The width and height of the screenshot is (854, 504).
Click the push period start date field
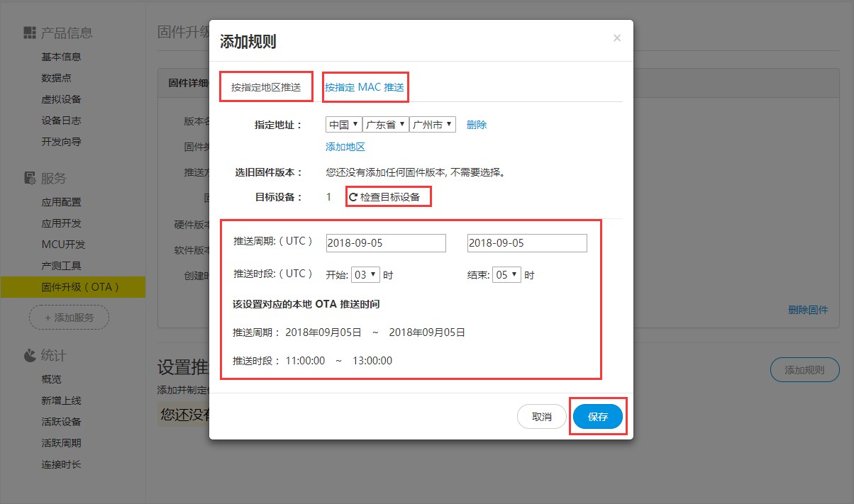coord(386,243)
